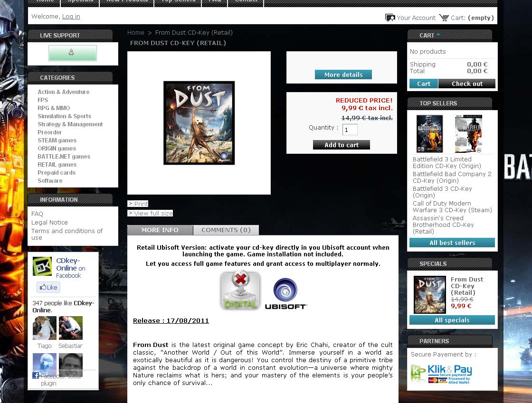Click the Klik & Pay payment logo
Viewport: 532px width, 403px height.
click(x=441, y=374)
